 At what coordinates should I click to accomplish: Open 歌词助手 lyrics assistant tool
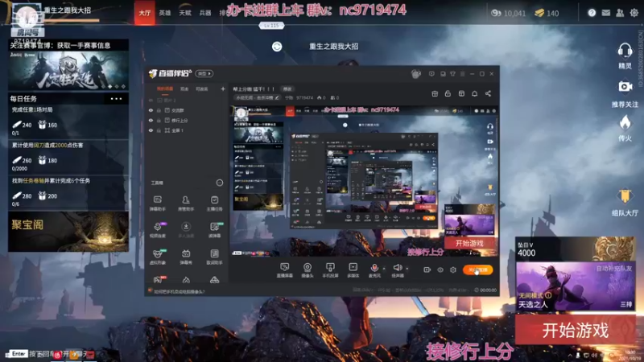pyautogui.click(x=214, y=257)
